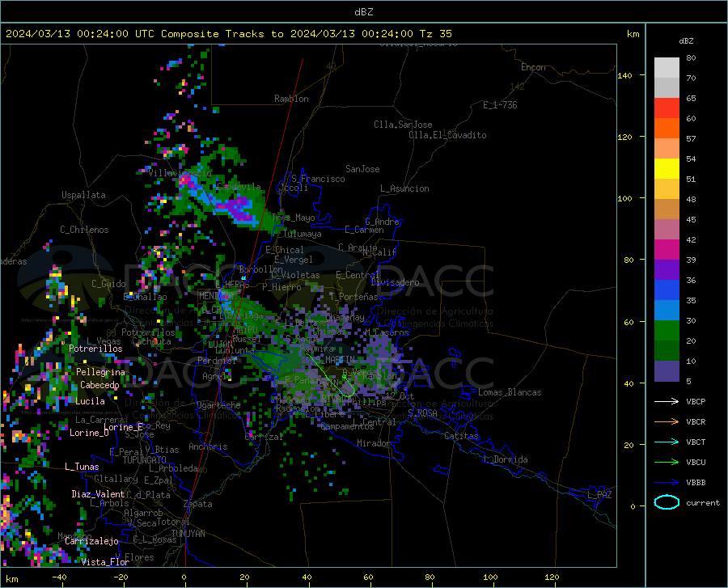This screenshot has width=728, height=588.
Task: Select the yellow 54 dBZ swatch
Action: click(667, 168)
